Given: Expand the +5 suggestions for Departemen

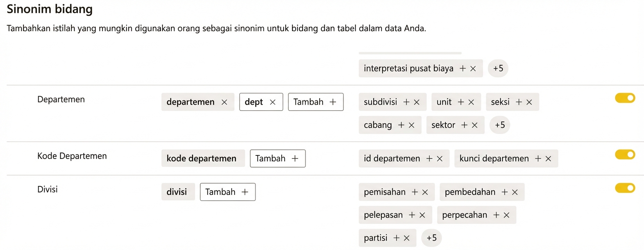Looking at the screenshot, I should [x=500, y=125].
